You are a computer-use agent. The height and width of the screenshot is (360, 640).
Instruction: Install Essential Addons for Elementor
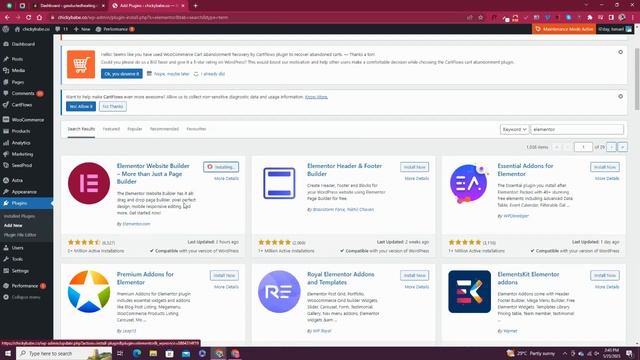pos(604,167)
